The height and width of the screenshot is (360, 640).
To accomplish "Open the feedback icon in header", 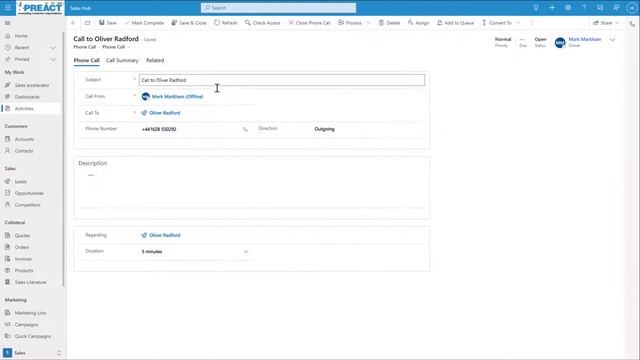I will tap(616, 8).
